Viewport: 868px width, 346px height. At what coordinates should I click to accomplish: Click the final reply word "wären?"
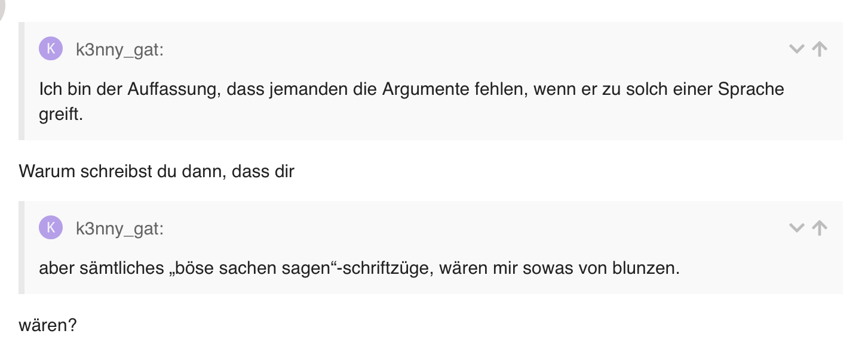pos(48,326)
